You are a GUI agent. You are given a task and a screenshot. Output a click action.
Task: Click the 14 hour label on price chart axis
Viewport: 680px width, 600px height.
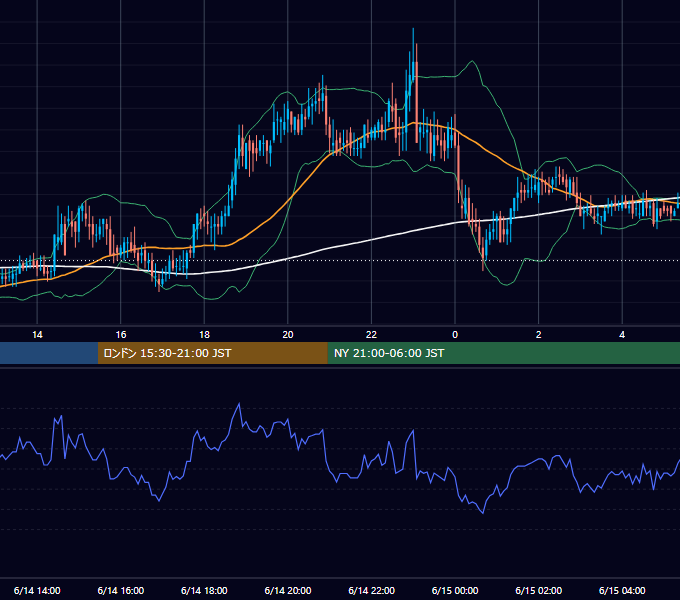coord(37,335)
